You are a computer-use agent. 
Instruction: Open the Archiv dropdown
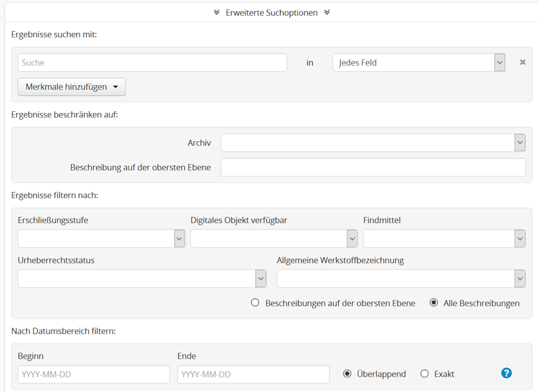pyautogui.click(x=373, y=143)
